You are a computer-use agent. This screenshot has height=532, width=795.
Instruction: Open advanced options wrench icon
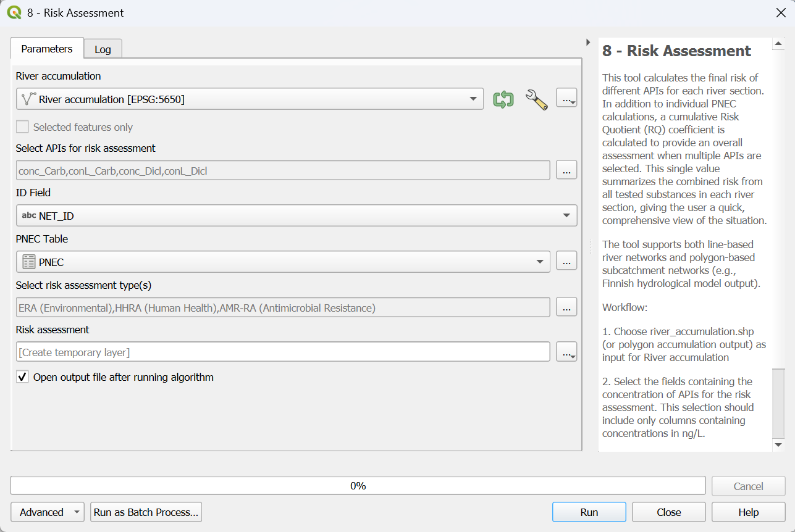pos(536,99)
